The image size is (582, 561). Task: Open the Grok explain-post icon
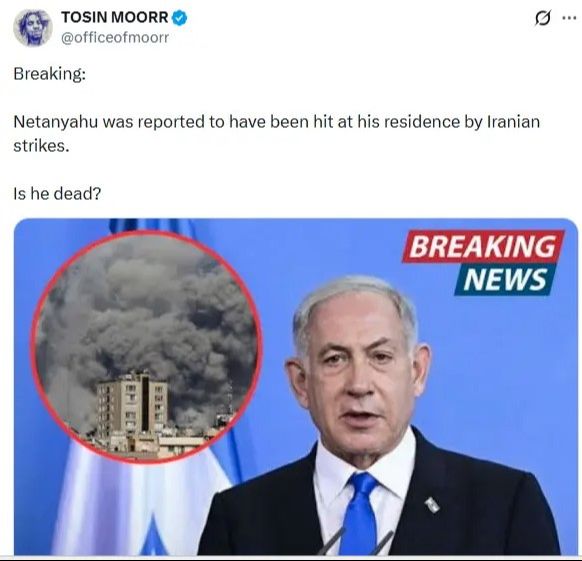click(x=542, y=18)
